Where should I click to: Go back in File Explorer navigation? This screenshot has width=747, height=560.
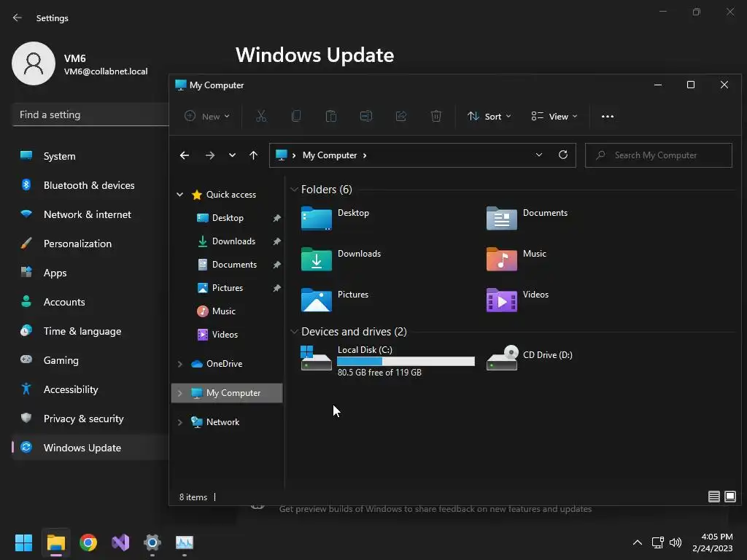(x=185, y=155)
